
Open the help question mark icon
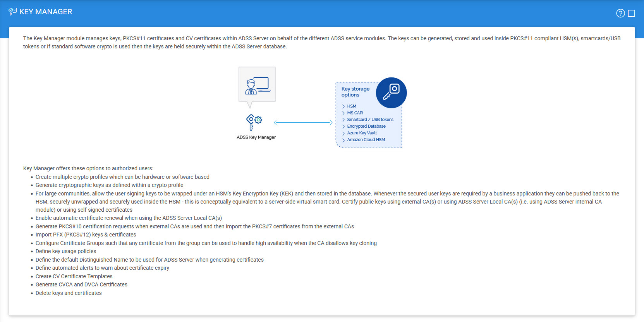tap(620, 14)
